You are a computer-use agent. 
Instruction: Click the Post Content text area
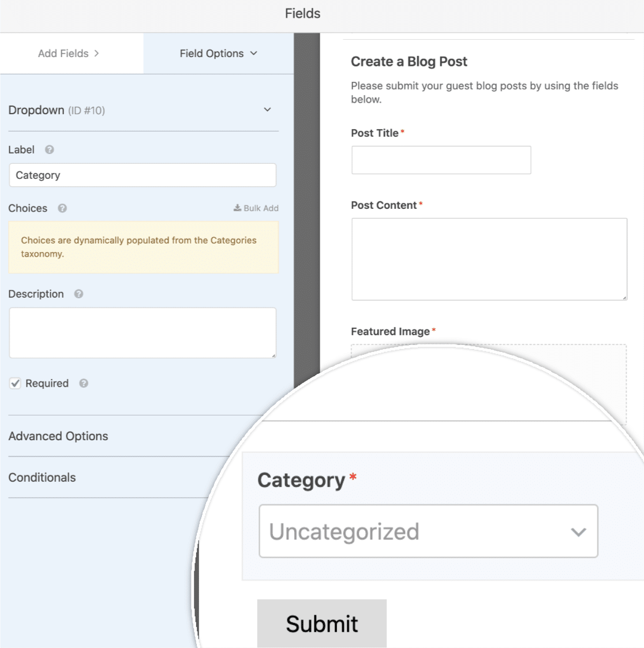[489, 259]
